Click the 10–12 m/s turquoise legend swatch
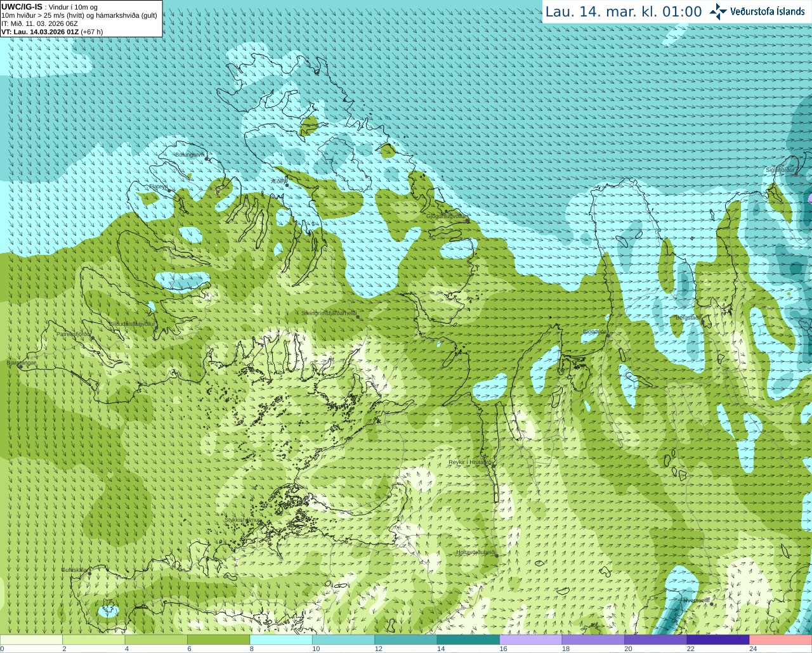 343,640
